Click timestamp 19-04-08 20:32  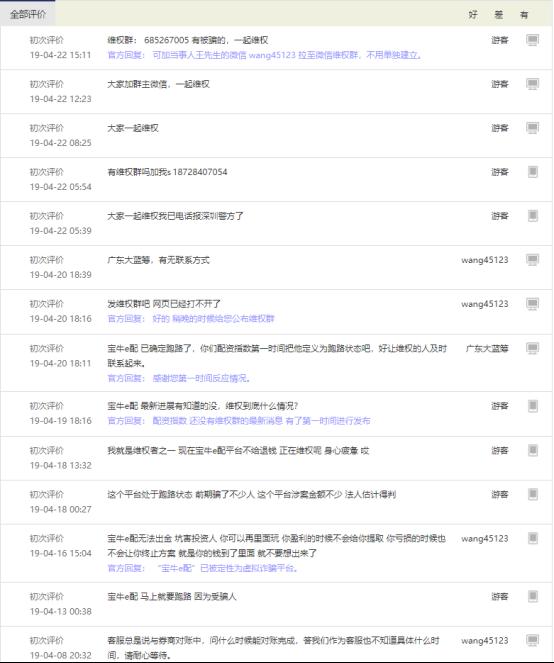(60, 655)
